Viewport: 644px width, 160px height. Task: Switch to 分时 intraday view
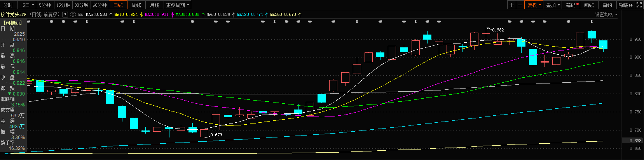[x=8, y=5]
